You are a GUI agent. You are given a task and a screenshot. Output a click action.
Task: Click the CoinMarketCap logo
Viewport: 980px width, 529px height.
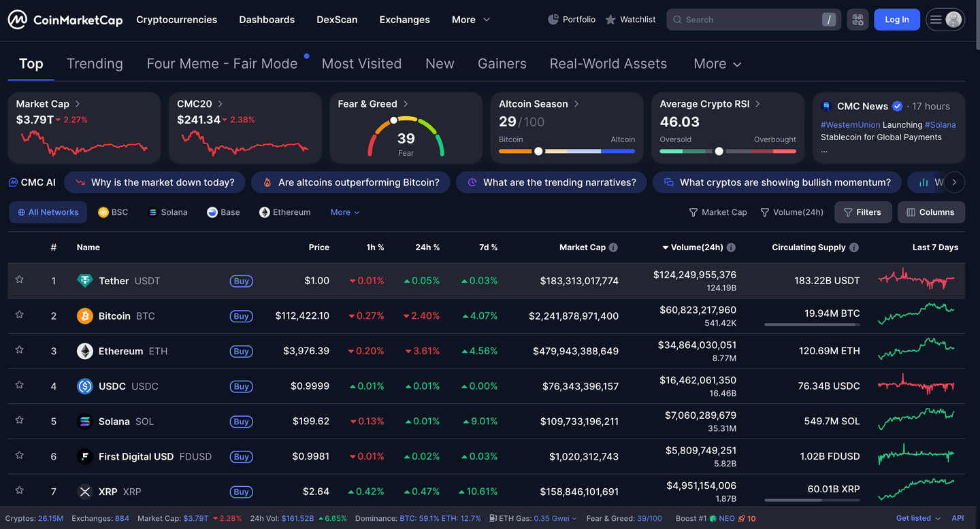(x=65, y=19)
